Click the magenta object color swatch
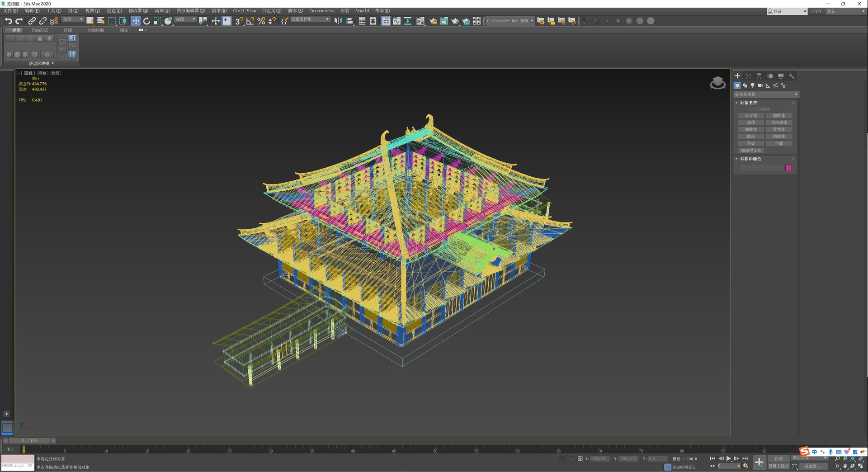Viewport: 868px width, 472px height. coord(788,168)
